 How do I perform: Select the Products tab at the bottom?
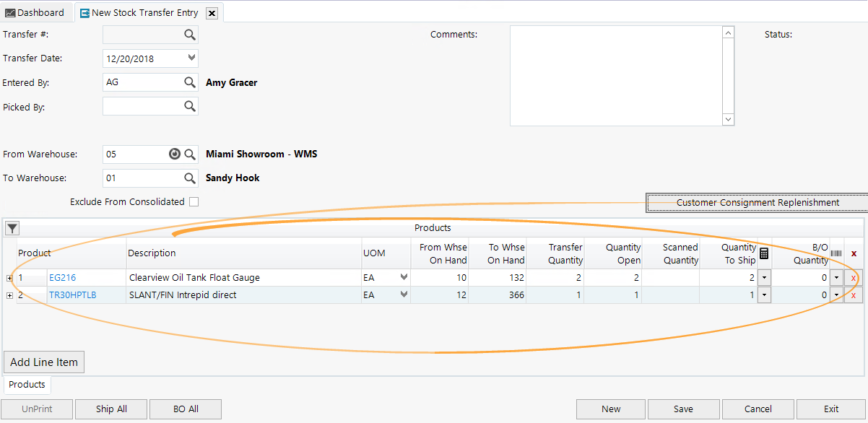tap(27, 385)
